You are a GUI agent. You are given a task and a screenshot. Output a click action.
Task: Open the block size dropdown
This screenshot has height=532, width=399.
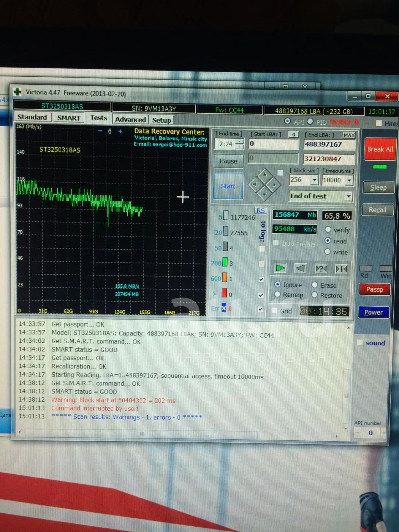[314, 180]
